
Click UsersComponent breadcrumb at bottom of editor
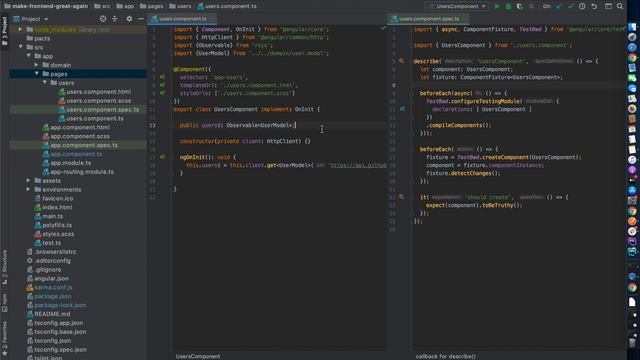(x=198, y=356)
